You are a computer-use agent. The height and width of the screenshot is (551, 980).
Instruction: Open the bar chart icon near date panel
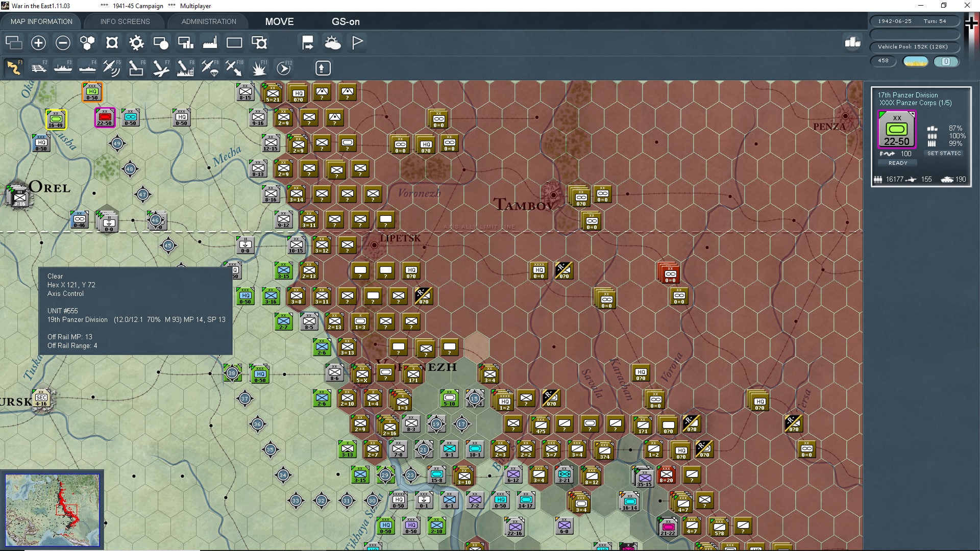(x=852, y=42)
